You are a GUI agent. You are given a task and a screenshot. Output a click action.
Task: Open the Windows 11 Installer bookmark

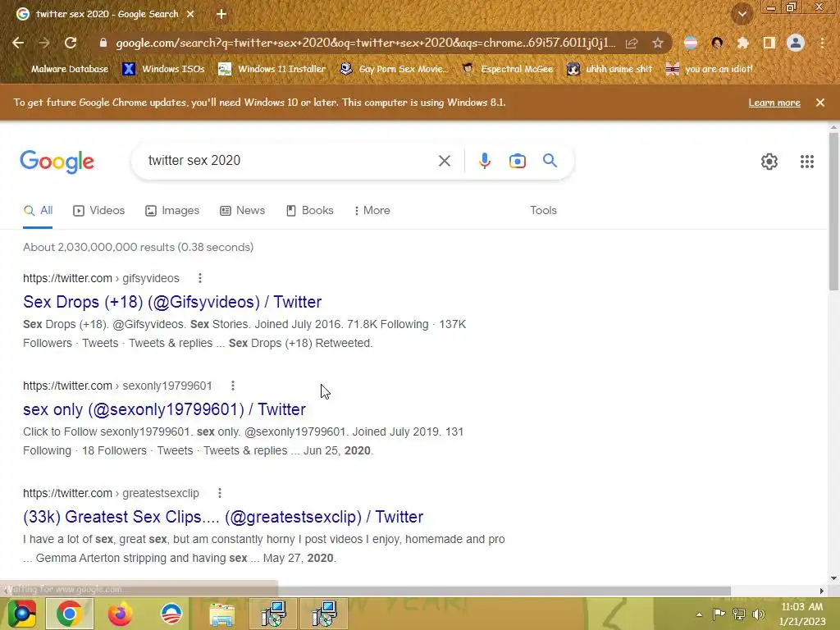tap(272, 69)
